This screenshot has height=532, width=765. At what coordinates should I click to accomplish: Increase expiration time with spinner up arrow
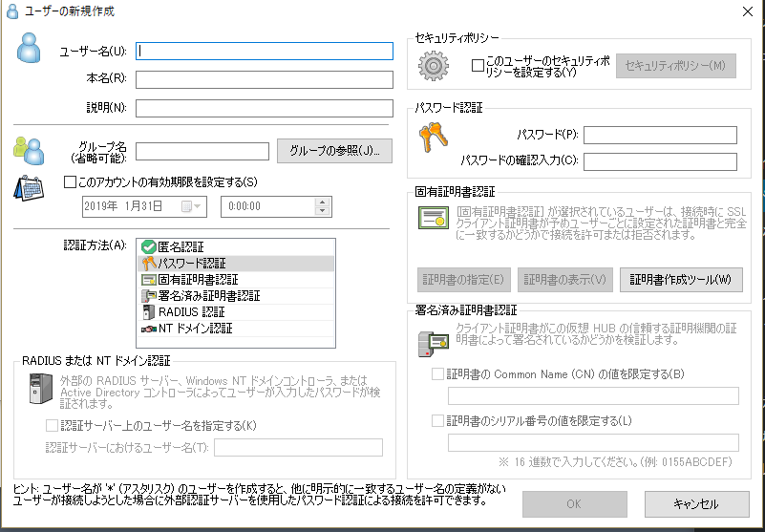point(322,202)
